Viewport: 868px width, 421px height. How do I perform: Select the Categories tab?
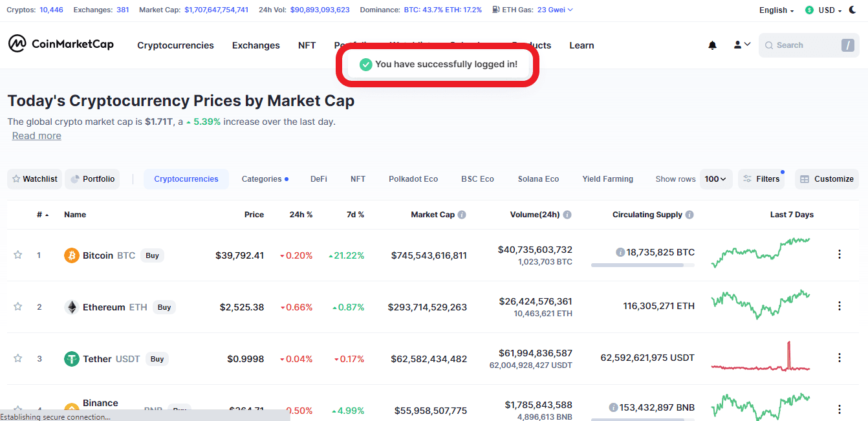point(265,179)
